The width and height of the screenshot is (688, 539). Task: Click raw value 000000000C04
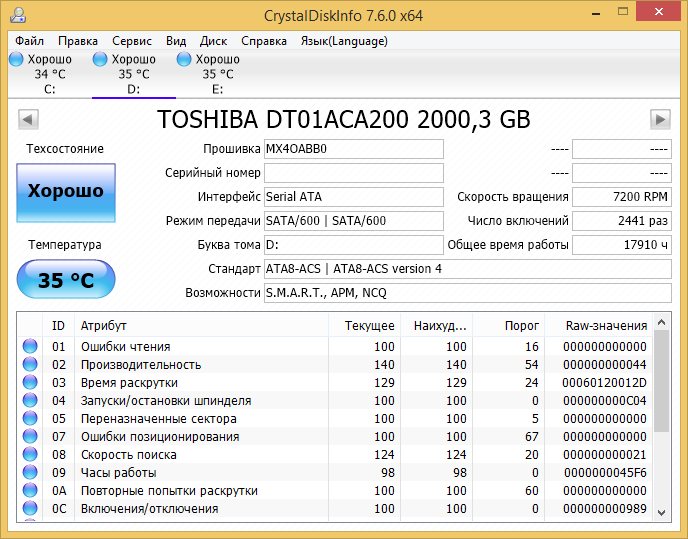605,401
